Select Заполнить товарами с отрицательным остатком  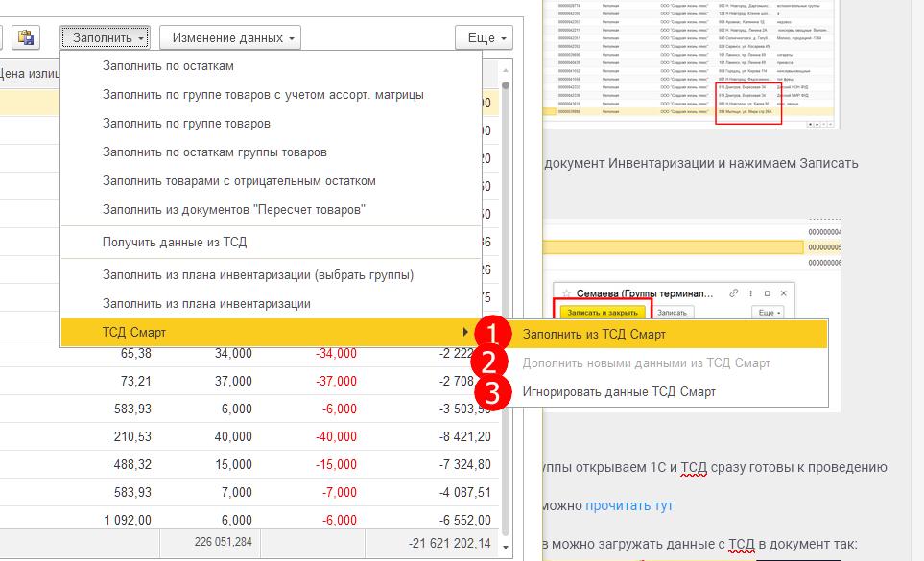239,181
